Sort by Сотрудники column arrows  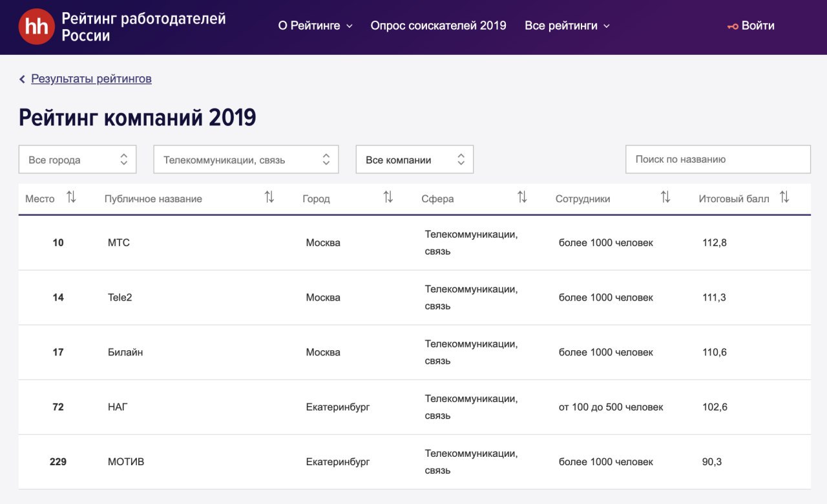point(665,198)
